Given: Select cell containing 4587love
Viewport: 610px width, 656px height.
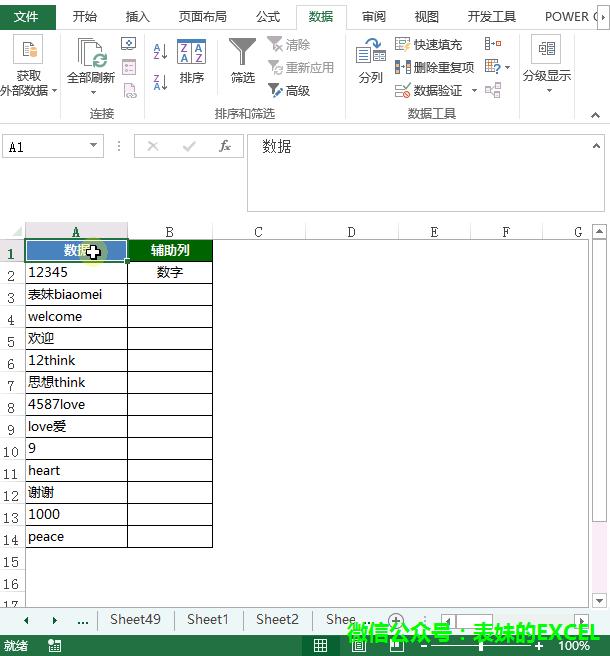Looking at the screenshot, I should (x=77, y=405).
